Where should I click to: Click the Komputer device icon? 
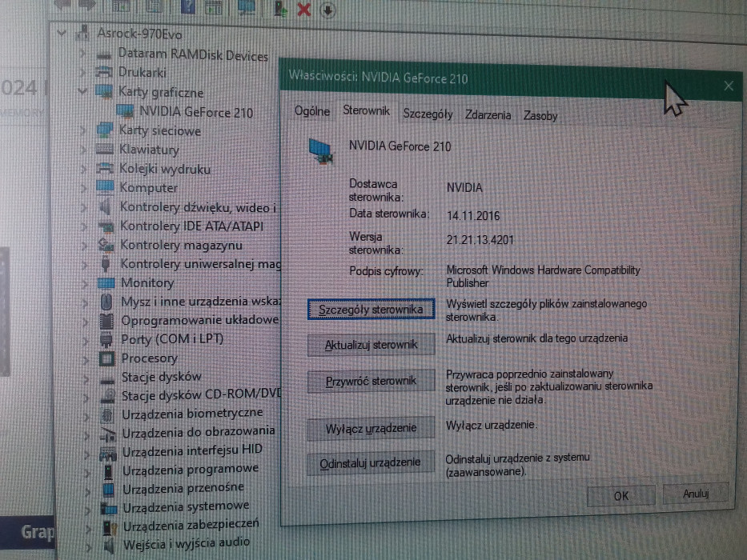click(x=105, y=186)
